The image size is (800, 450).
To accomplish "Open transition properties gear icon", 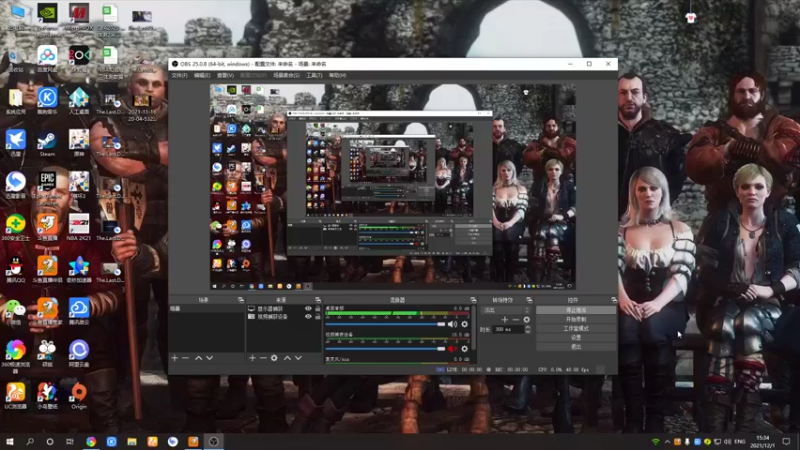I will [527, 320].
